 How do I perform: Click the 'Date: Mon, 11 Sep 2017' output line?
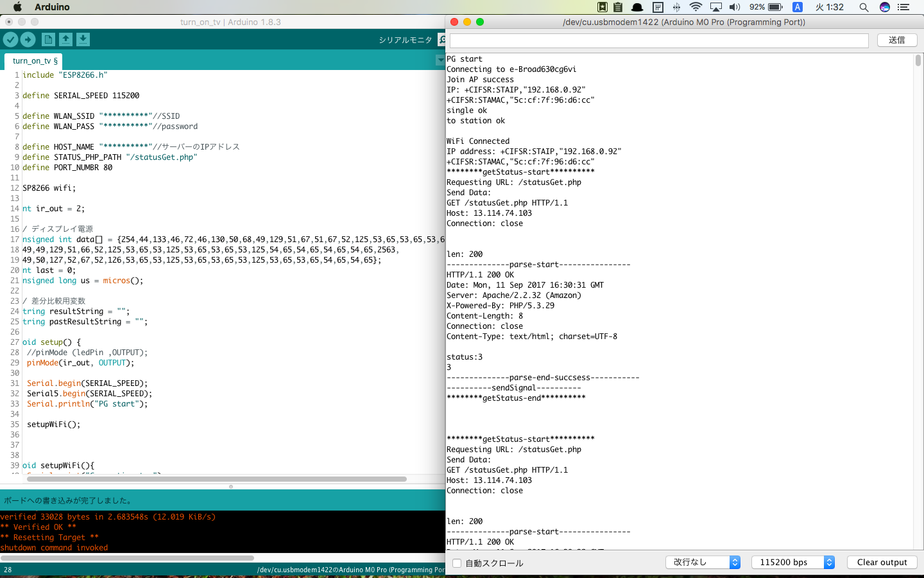pyautogui.click(x=525, y=285)
